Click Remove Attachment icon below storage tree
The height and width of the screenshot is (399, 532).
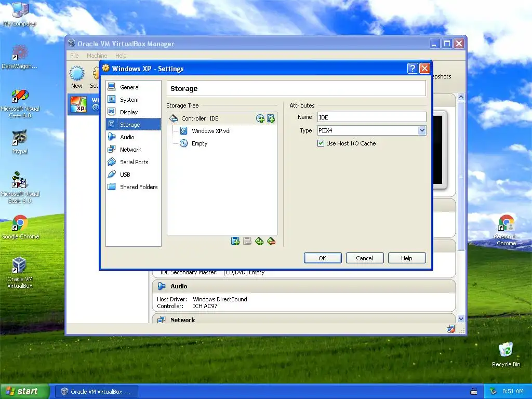click(271, 241)
